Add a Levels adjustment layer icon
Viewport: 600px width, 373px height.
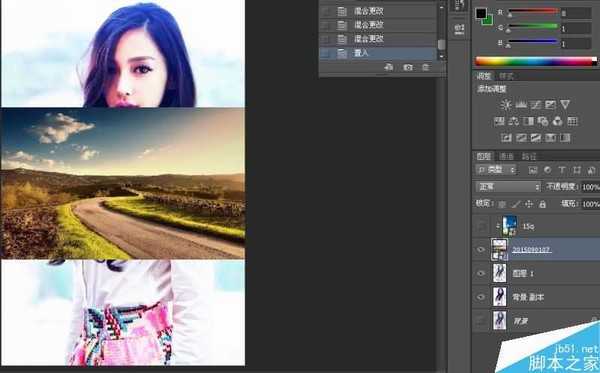(x=521, y=104)
